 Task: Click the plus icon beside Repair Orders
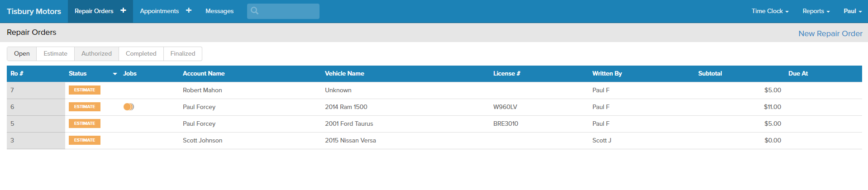click(123, 10)
